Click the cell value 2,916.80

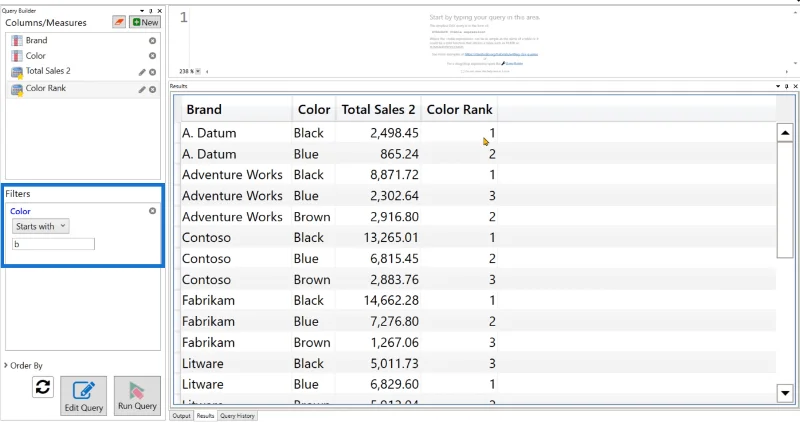pos(394,217)
